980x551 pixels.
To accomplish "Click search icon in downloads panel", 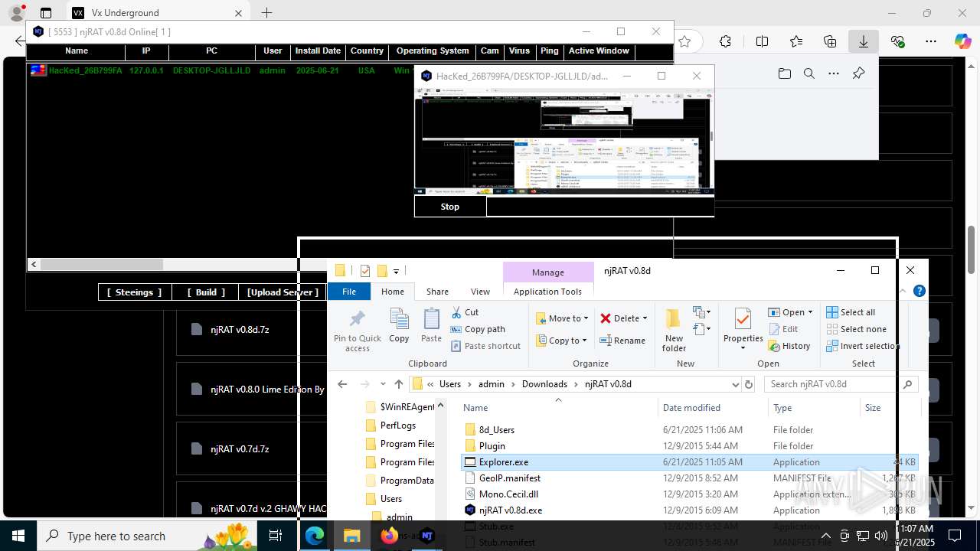I will [808, 73].
